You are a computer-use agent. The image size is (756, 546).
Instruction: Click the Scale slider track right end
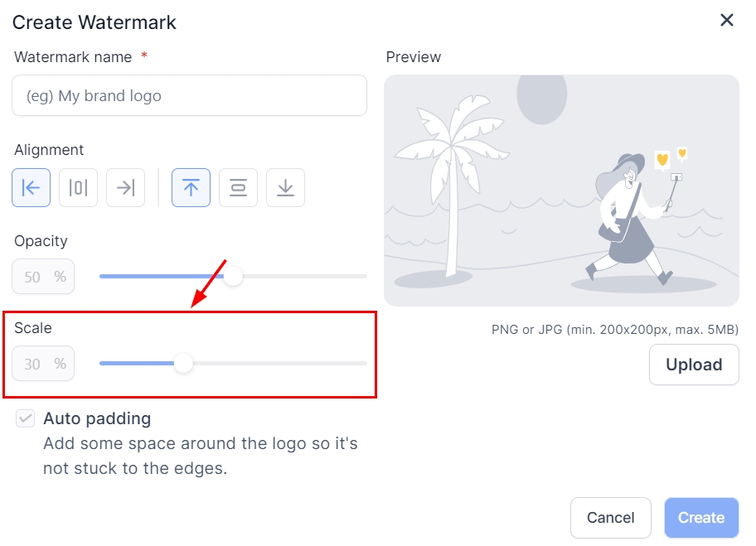tap(361, 363)
